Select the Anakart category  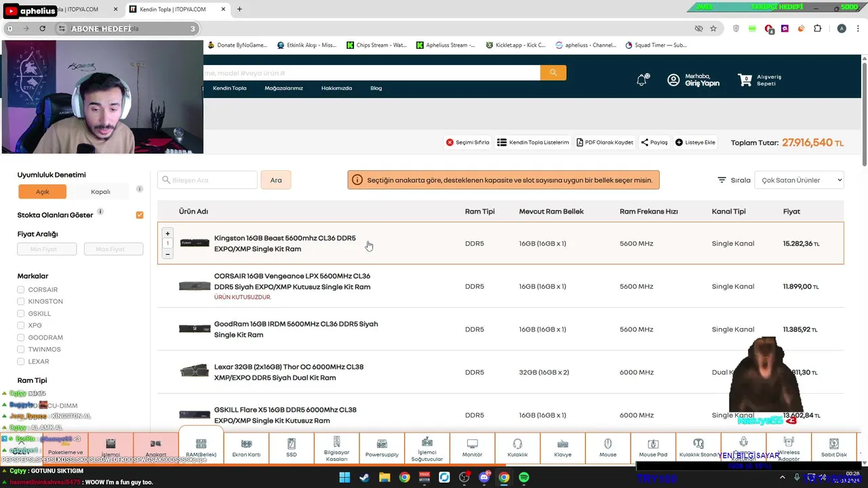156,447
